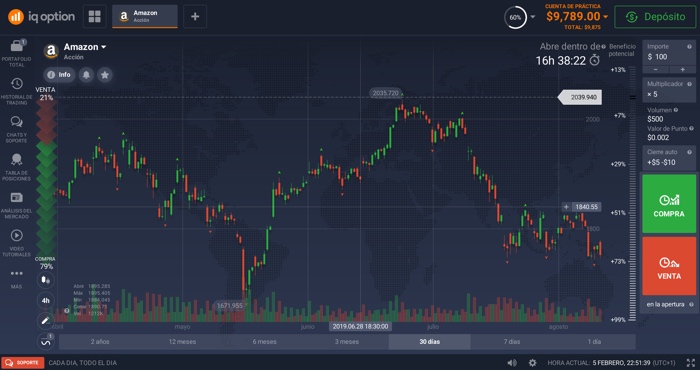700x370 pixels.
Task: Select the 2 años time range
Action: click(100, 342)
